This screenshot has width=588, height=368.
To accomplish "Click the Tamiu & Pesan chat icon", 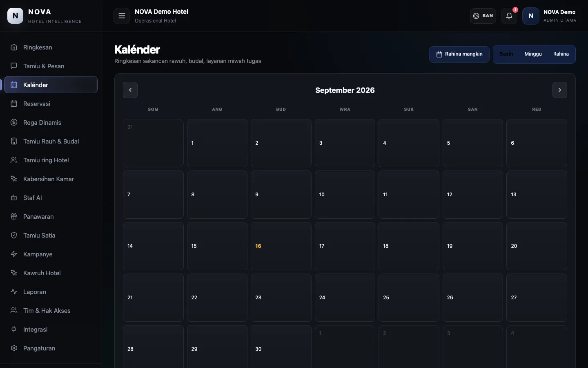I will point(14,66).
